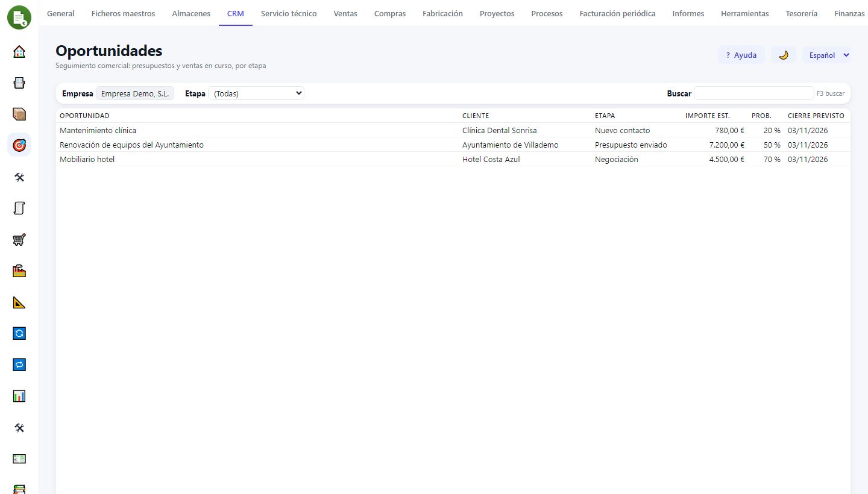Open the shopping cart sidebar icon

click(x=19, y=239)
